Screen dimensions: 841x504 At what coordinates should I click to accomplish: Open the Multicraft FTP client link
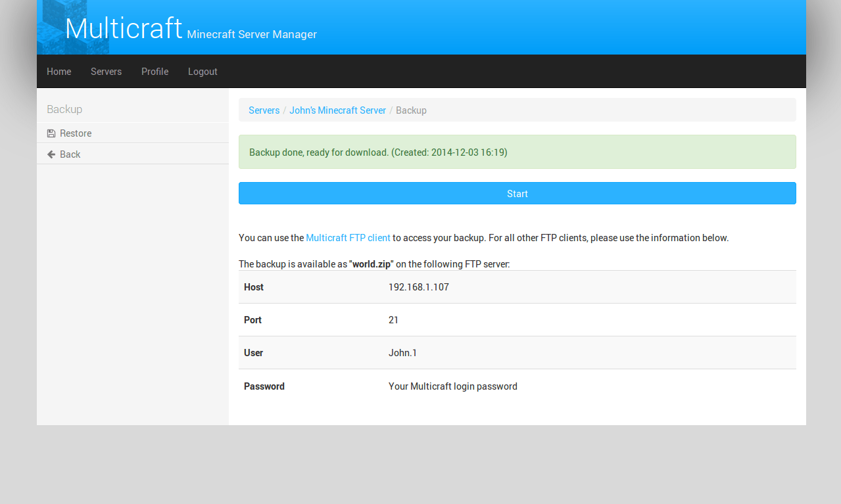[x=348, y=238]
